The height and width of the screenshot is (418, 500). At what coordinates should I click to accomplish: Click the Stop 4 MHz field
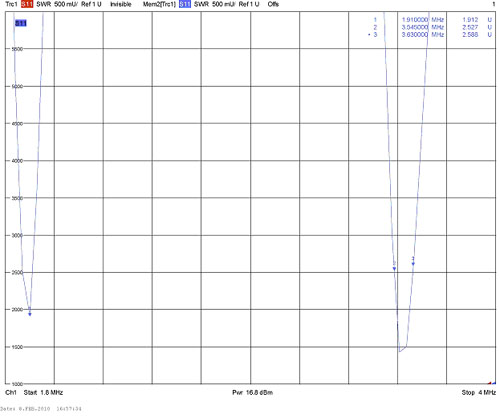[x=479, y=392]
